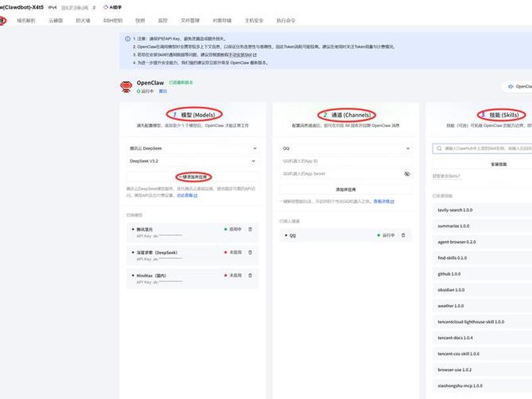Click the circled one-click add and apply button
This screenshot has height=399, width=532.
point(193,177)
